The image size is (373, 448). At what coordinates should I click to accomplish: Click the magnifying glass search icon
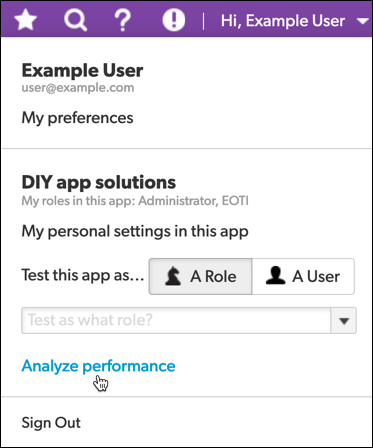point(76,20)
